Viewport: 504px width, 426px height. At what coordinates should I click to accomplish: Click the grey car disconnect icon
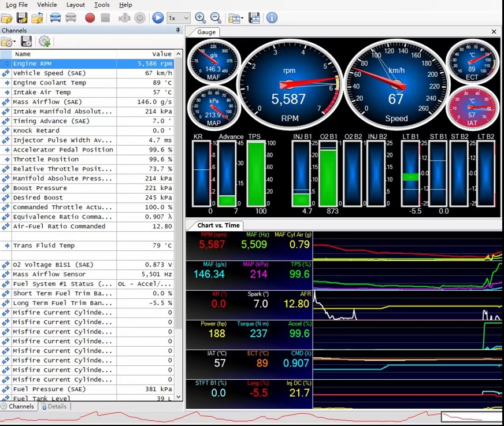pos(71,18)
